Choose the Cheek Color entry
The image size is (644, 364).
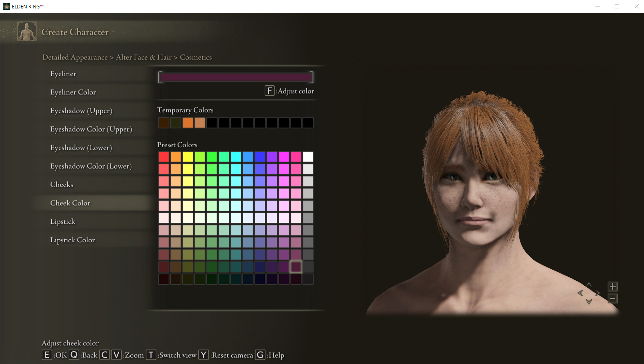pyautogui.click(x=93, y=203)
